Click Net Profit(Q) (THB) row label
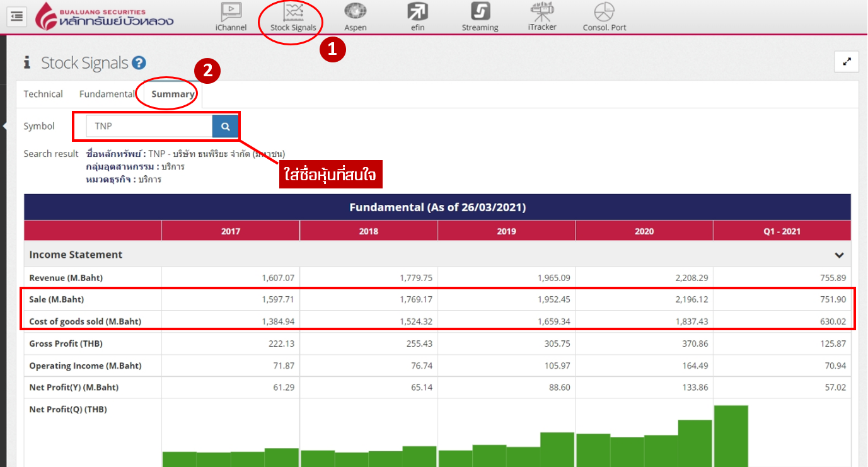Viewport: 868px width, 467px height. [68, 409]
